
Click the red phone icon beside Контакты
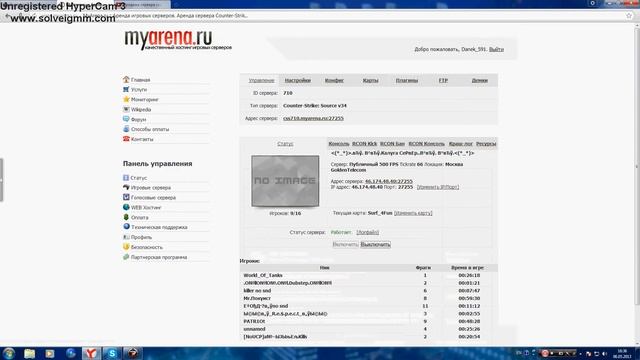(x=126, y=139)
